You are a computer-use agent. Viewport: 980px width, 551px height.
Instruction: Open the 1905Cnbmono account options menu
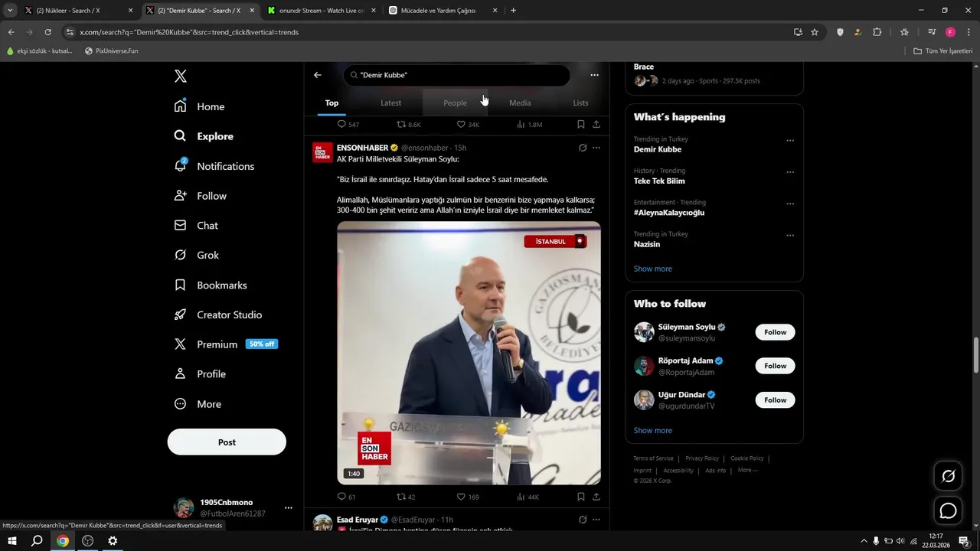click(289, 508)
